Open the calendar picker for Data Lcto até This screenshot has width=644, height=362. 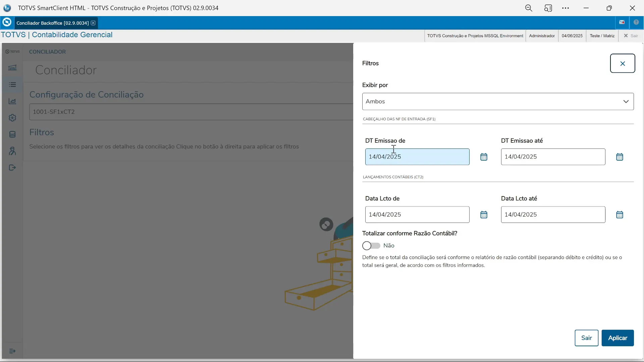(x=620, y=214)
